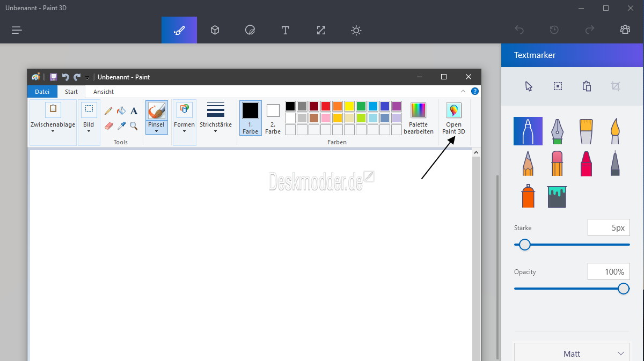This screenshot has width=644, height=361.
Task: Select 1. Farbe color button
Action: pos(251,118)
